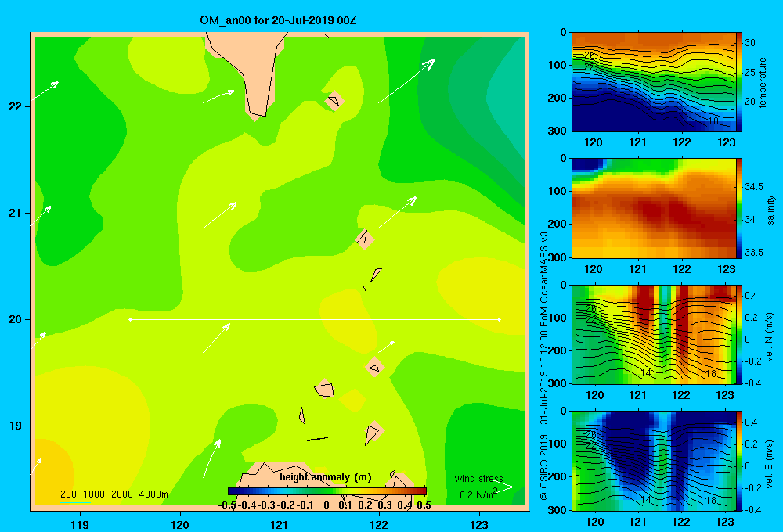Select the "height anomaly (m)" legend label
Image resolution: width=783 pixels, height=532 pixels.
click(x=326, y=477)
